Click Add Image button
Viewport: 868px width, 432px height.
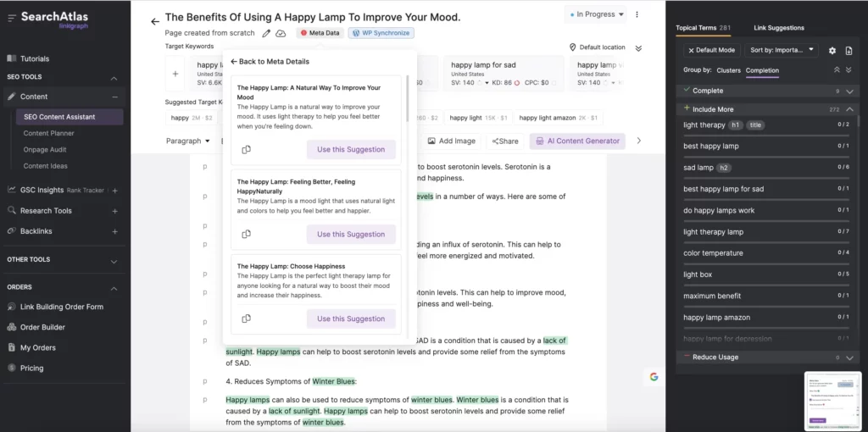click(452, 141)
